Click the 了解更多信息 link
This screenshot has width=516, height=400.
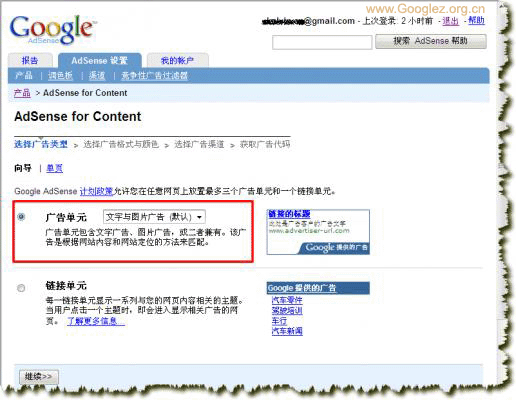[96, 321]
